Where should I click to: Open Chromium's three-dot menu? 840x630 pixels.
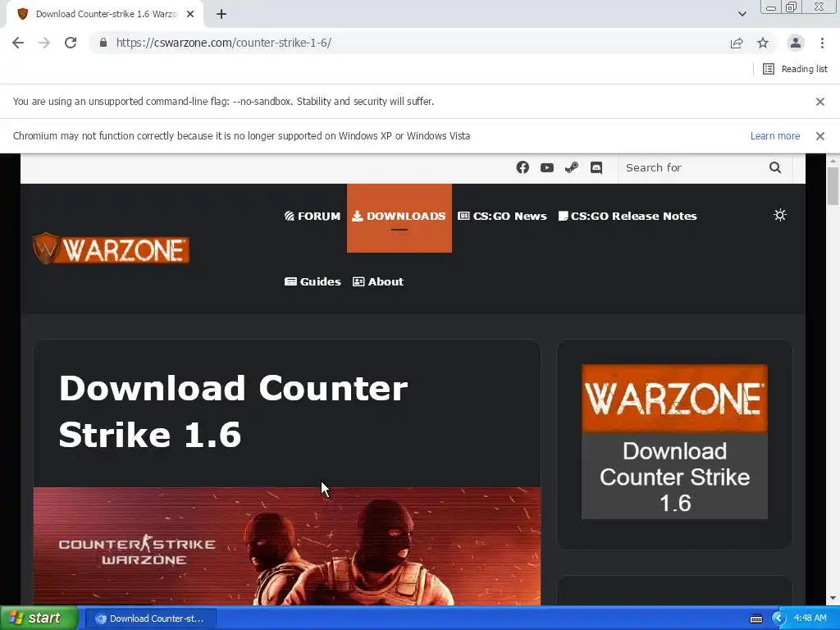(822, 43)
